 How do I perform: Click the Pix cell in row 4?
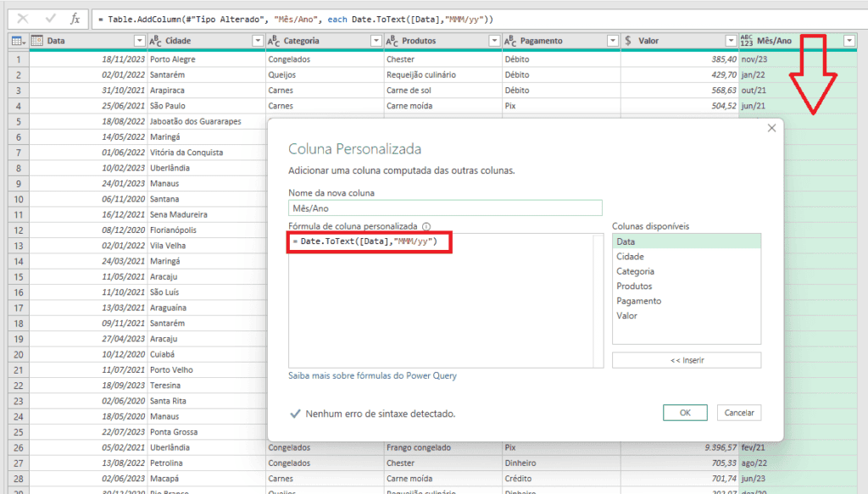pos(561,106)
